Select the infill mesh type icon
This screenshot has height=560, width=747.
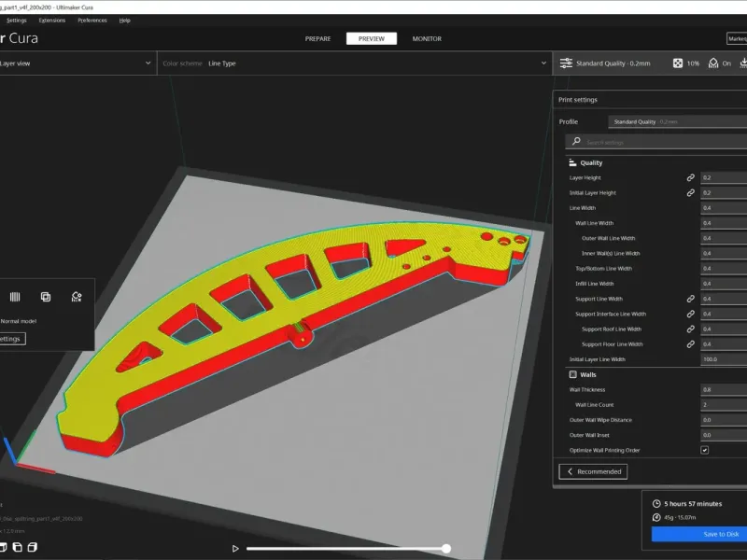15,297
